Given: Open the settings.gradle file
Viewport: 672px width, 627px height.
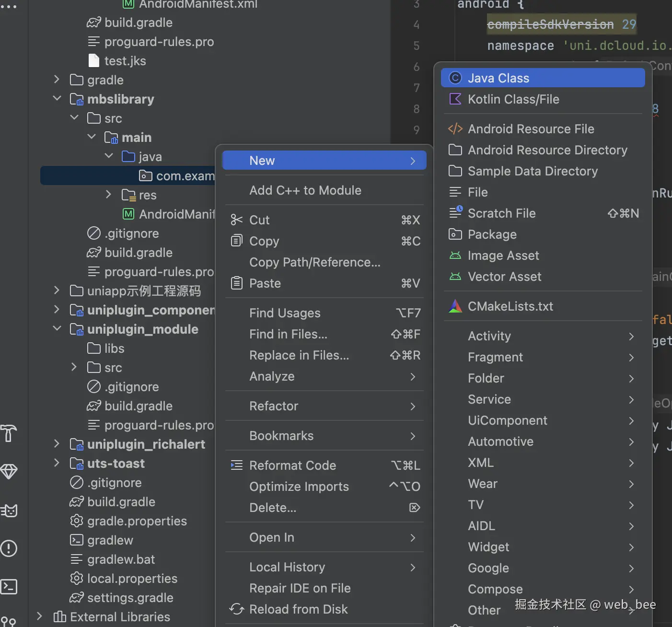Looking at the screenshot, I should pyautogui.click(x=130, y=598).
